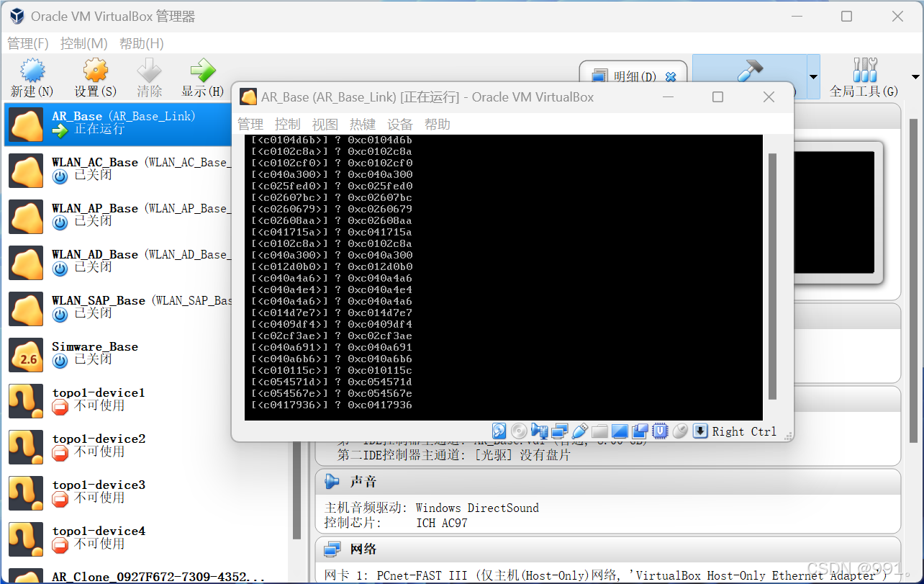
Task: Click the AR_Base VM window title bar icon
Action: [x=248, y=96]
